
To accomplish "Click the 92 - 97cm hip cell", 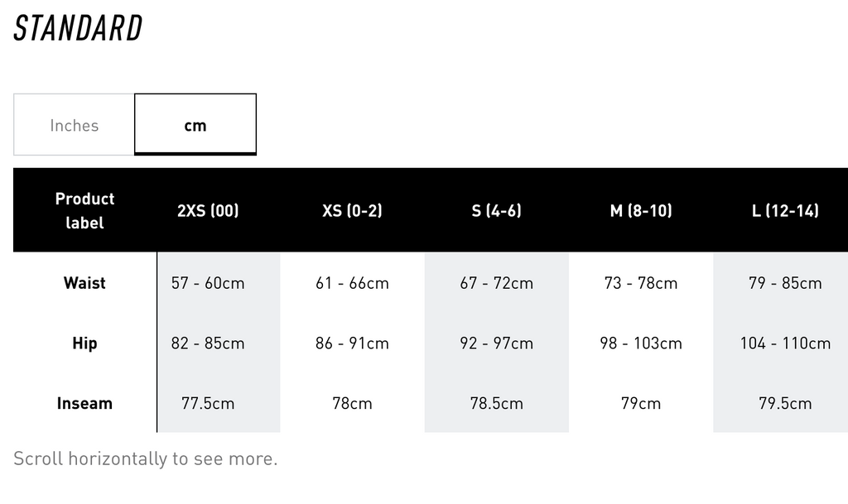I will [x=496, y=343].
